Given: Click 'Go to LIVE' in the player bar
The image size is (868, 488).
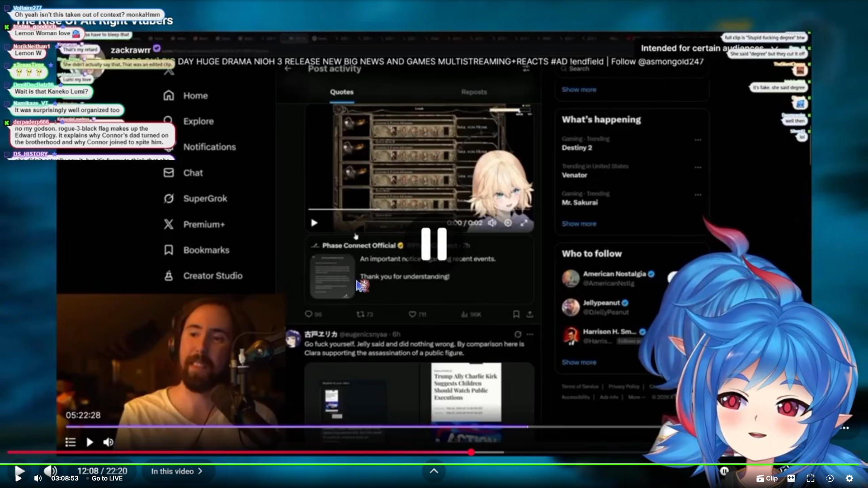Looking at the screenshot, I should pos(107,478).
